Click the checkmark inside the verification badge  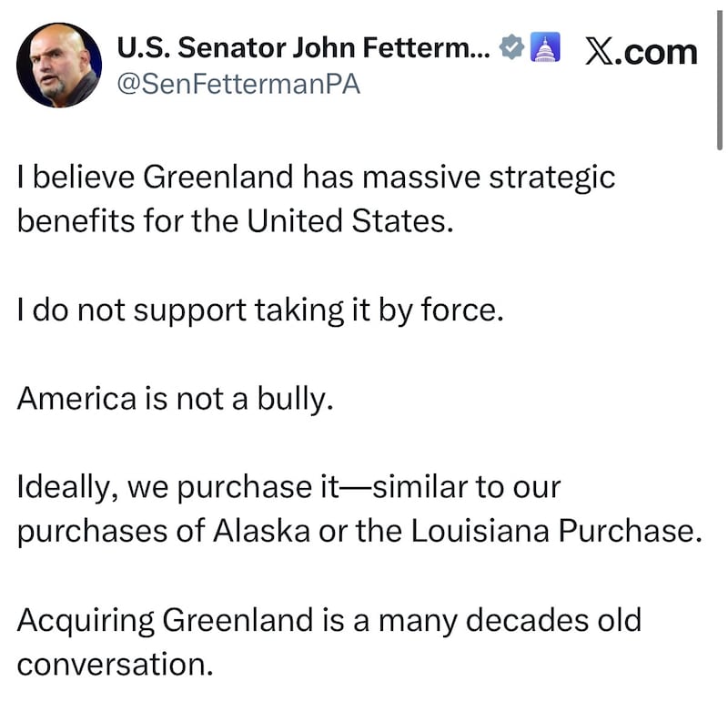(x=512, y=47)
